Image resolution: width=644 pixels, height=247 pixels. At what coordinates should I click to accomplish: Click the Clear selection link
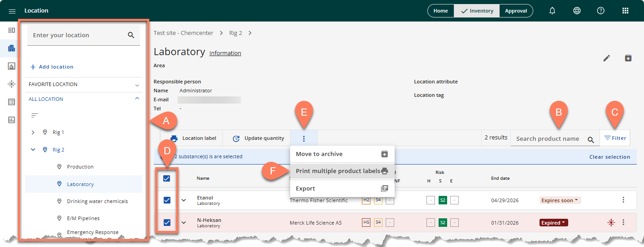click(x=609, y=157)
